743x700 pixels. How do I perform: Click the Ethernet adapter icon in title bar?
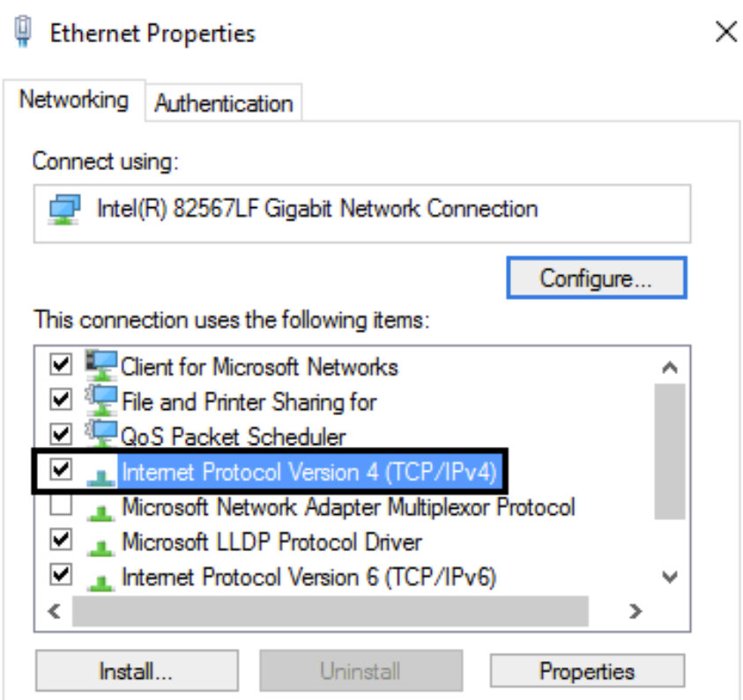point(26,34)
